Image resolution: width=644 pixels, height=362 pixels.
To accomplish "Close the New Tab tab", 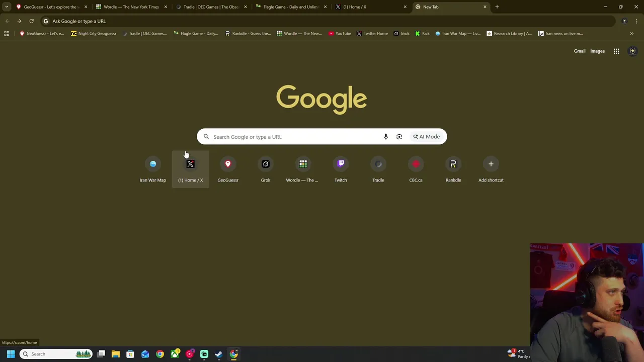I will pos(485,7).
